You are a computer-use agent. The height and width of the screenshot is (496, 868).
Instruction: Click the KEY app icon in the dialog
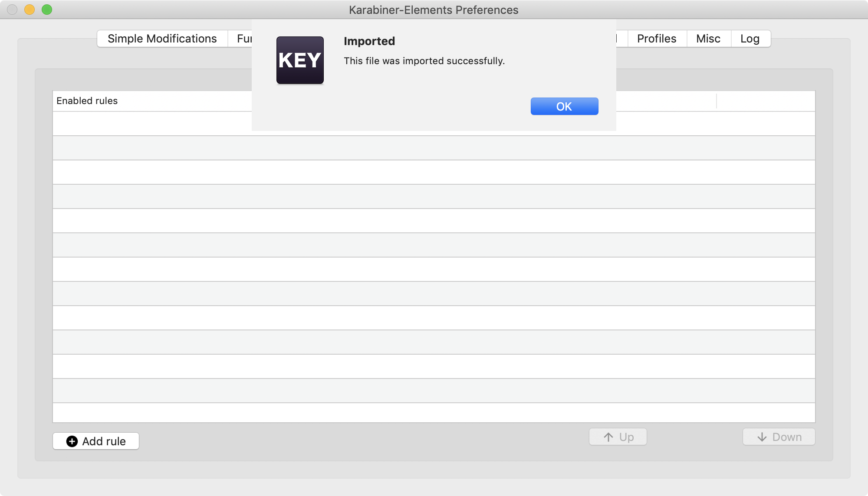[300, 60]
